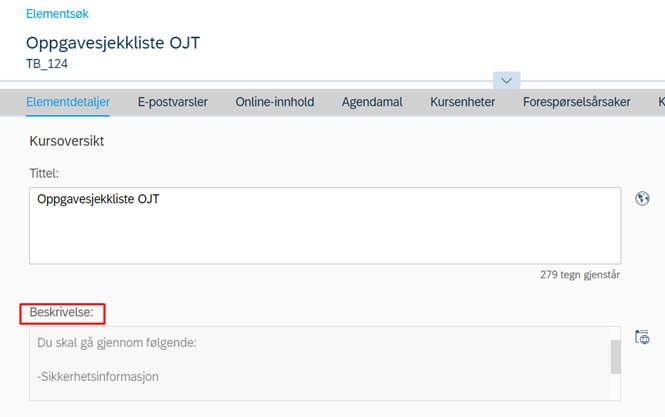Viewport: 665px width, 417px height.
Task: Go back via the Elementsøk link
Action: [57, 14]
